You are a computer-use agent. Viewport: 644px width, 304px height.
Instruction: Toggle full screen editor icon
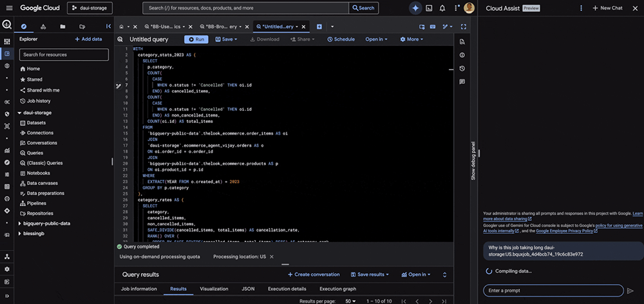click(x=464, y=27)
